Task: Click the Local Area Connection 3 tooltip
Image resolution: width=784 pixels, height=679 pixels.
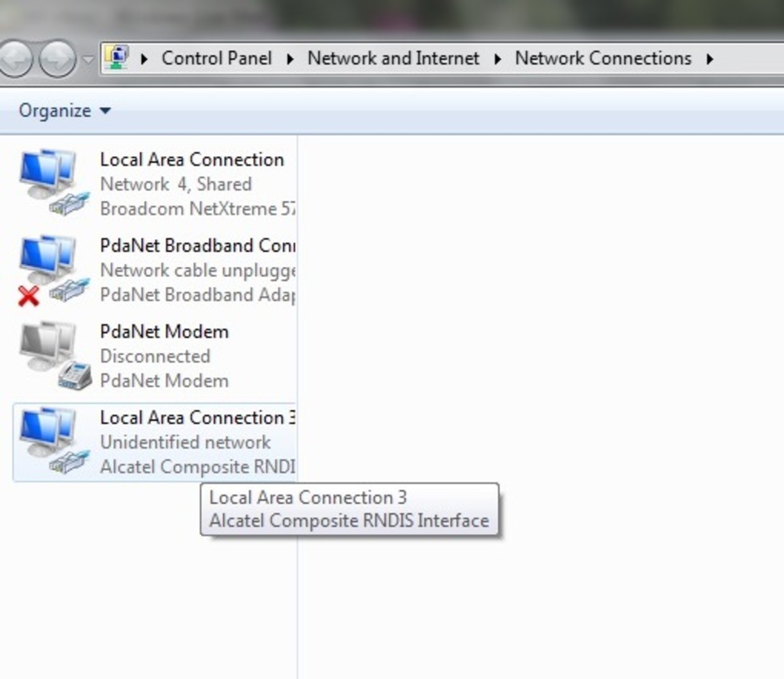Action: coord(308,497)
